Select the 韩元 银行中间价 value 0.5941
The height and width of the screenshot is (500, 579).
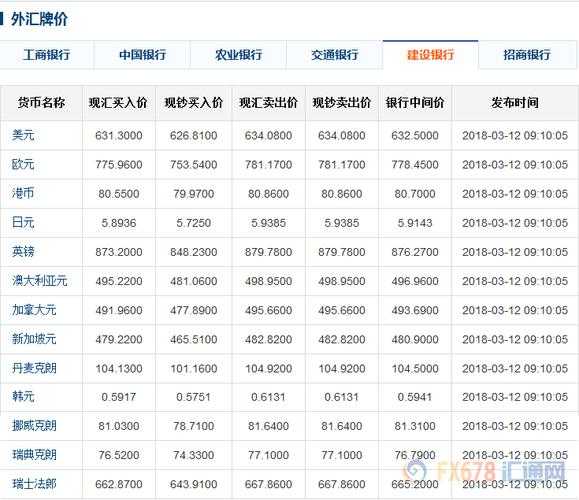[415, 397]
